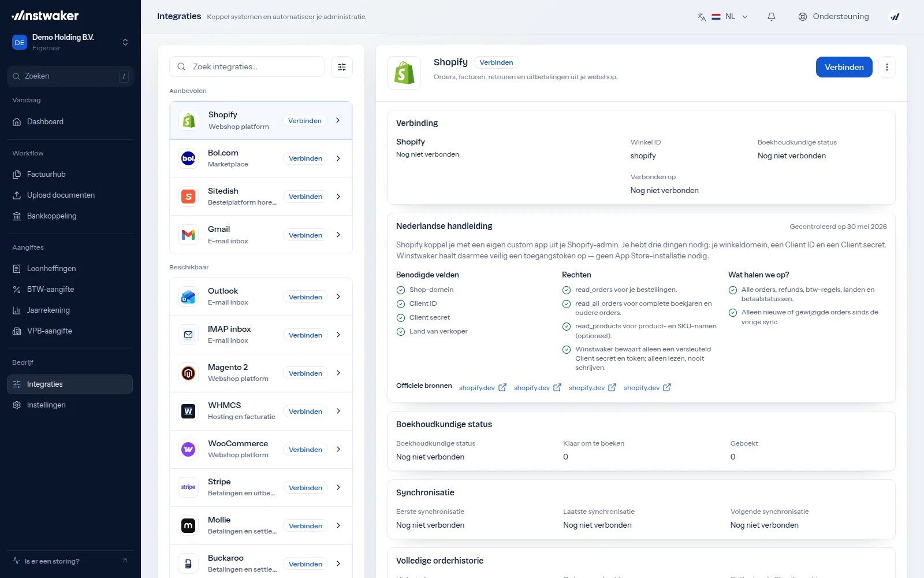Open Instellingen in the sidebar
The width and height of the screenshot is (924, 578).
tap(70, 405)
